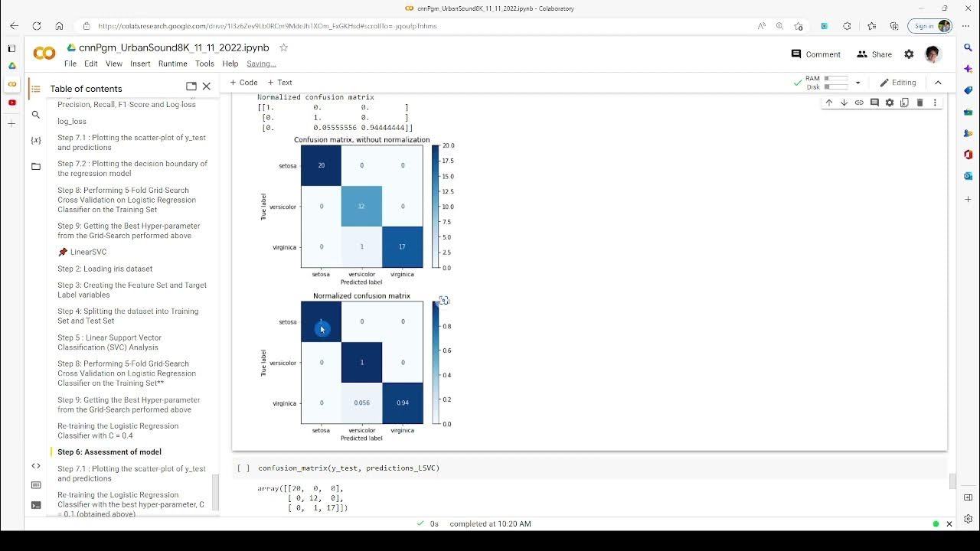Open Colab settings gear in header
Viewport: 980px width, 551px height.
pos(909,54)
